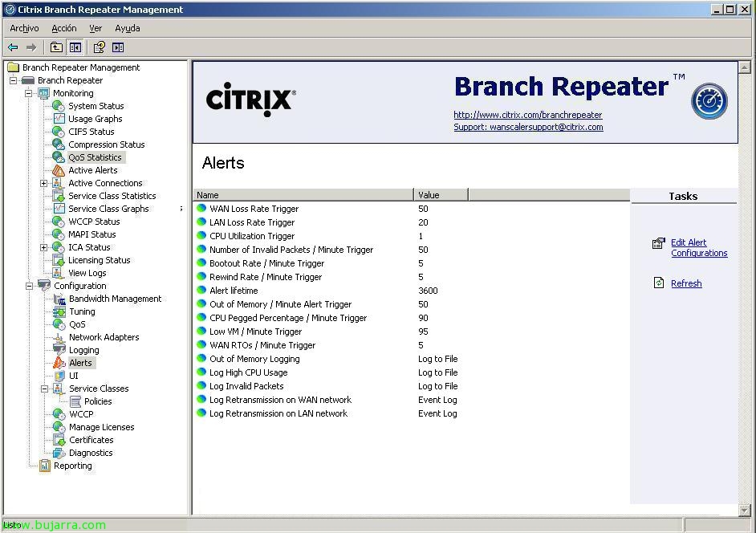
Task: Select QoS Statistics in the tree
Action: click(x=95, y=157)
